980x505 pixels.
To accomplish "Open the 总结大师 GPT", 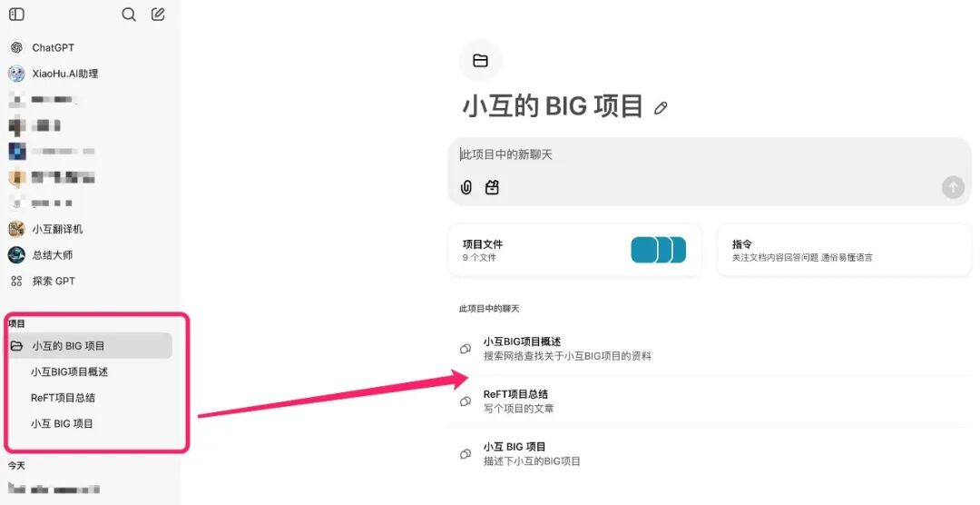I will coord(52,255).
